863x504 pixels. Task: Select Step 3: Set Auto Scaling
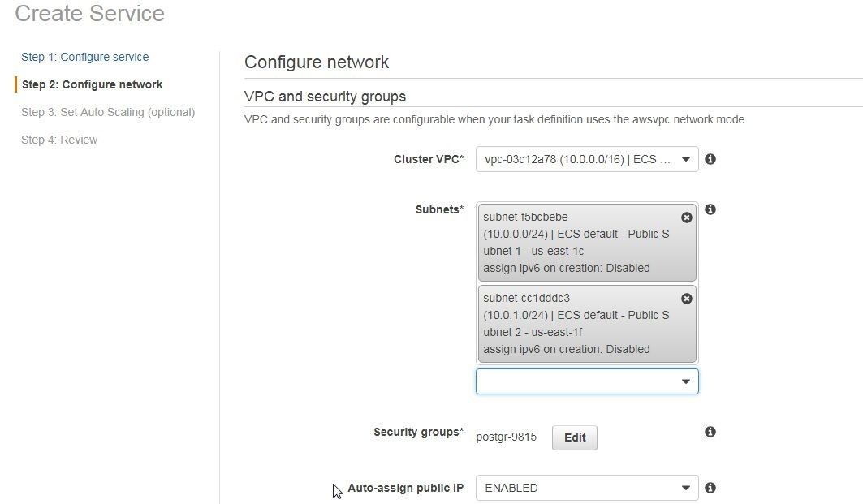108,112
